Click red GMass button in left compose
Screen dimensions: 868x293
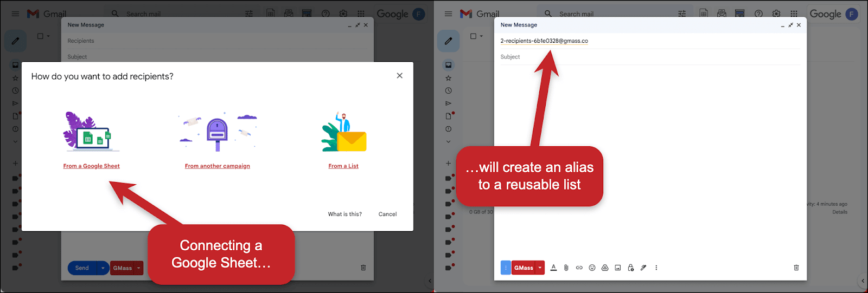pos(122,268)
